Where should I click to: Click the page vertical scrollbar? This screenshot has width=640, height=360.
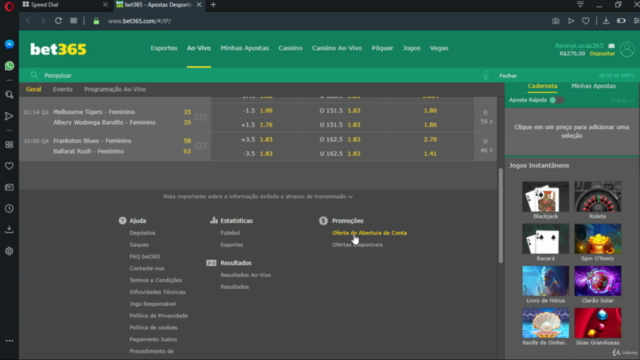tap(500, 216)
